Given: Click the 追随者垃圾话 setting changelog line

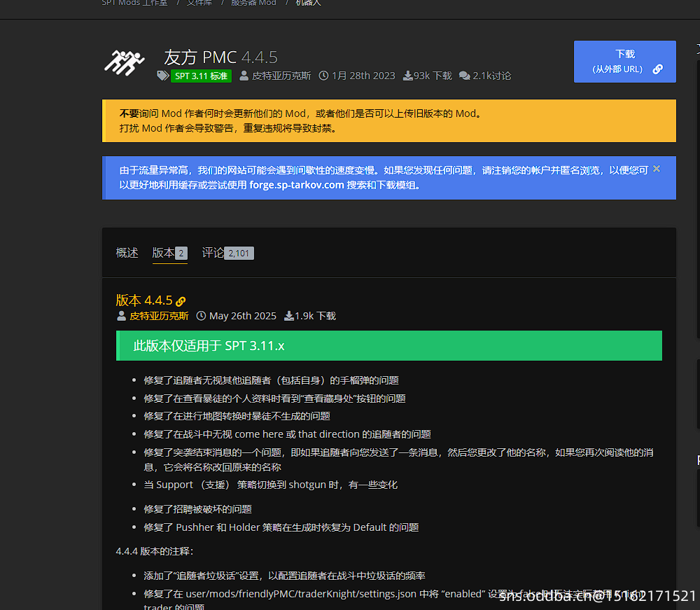Looking at the screenshot, I should (284, 576).
